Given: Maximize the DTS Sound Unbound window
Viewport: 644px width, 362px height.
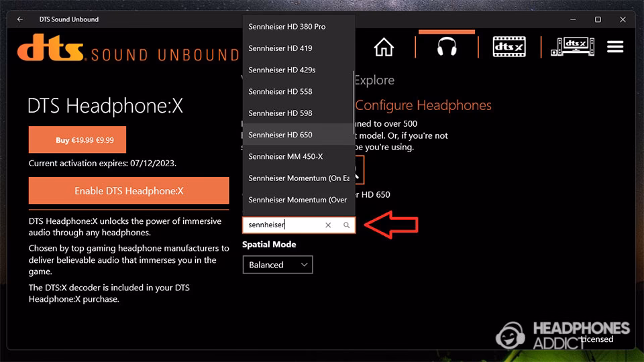Looking at the screenshot, I should 598,19.
